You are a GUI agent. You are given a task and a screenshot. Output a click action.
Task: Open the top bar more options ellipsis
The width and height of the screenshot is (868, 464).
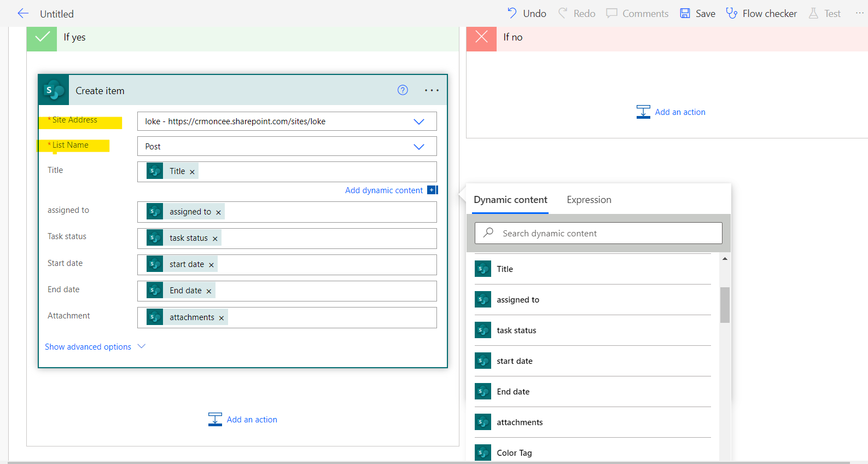click(x=859, y=13)
